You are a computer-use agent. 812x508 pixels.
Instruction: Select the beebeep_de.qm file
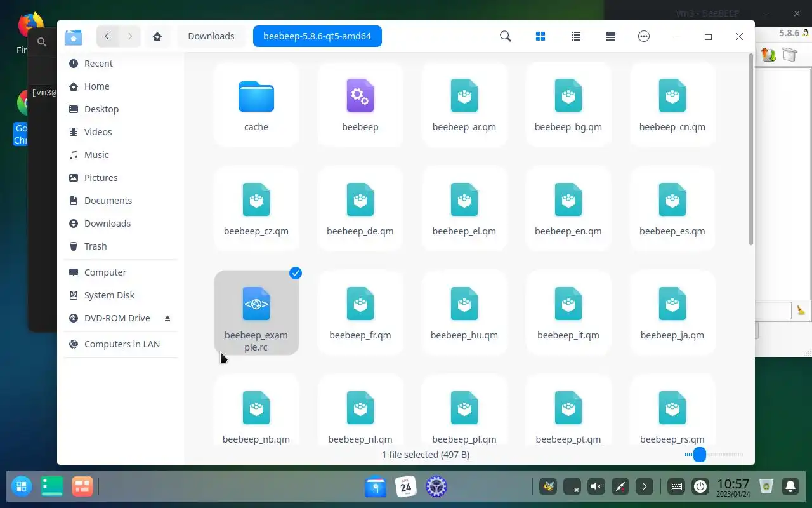pos(360,209)
